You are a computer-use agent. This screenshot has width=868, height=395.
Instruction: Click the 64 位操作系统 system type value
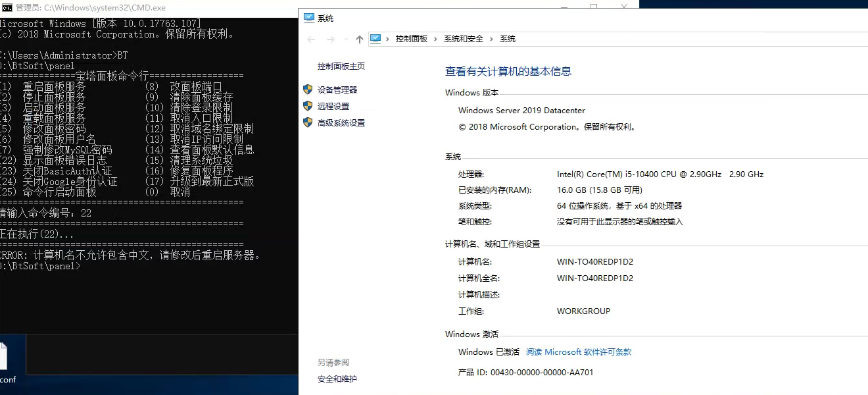pos(619,206)
